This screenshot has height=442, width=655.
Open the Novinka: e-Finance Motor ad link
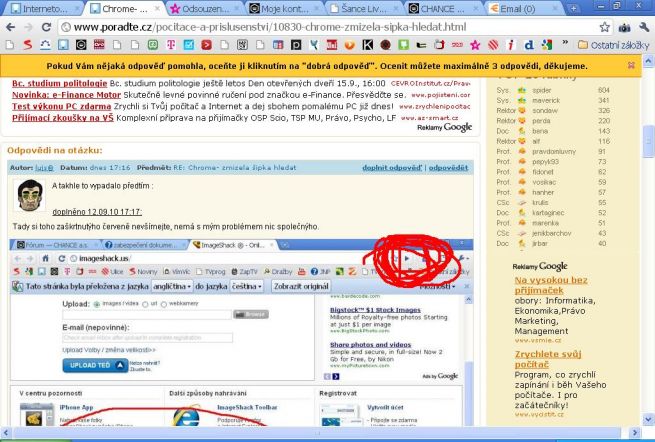[66, 95]
